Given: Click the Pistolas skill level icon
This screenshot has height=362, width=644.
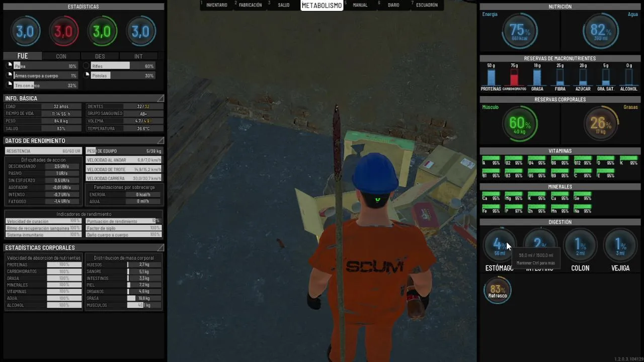Looking at the screenshot, I should tap(87, 75).
